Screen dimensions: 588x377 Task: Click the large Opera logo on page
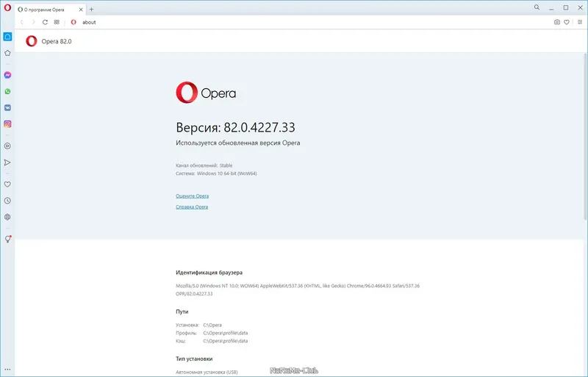coord(206,93)
